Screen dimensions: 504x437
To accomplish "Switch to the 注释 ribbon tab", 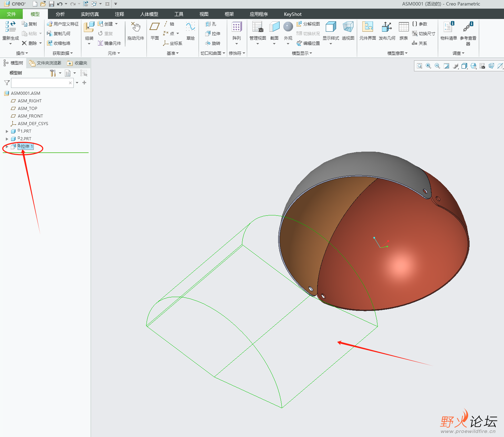I will coord(119,14).
